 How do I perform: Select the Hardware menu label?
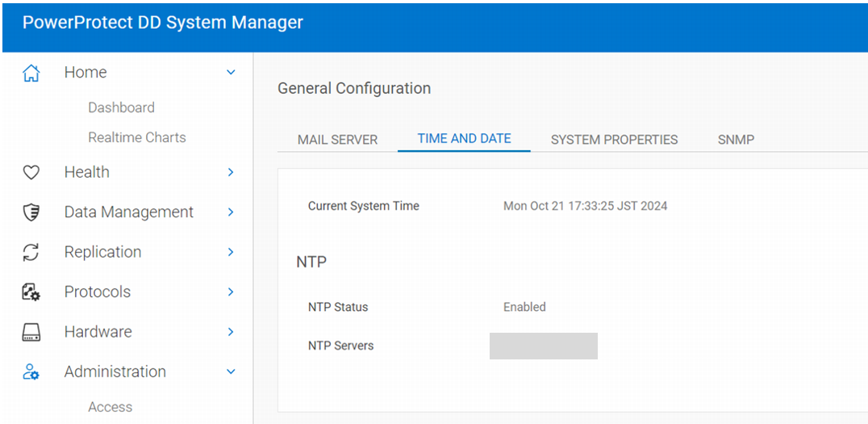pos(98,331)
